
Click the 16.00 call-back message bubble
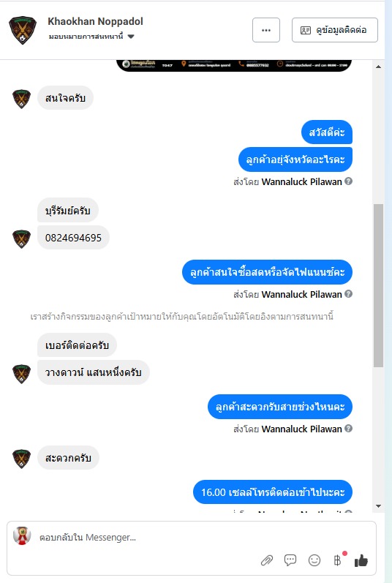tap(273, 492)
